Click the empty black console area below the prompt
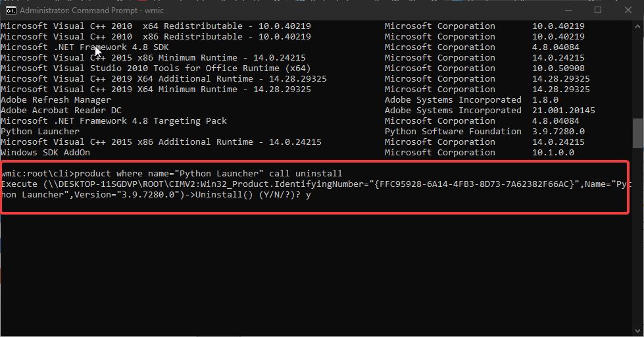Viewport: 644px width, 337px height. pos(316,271)
